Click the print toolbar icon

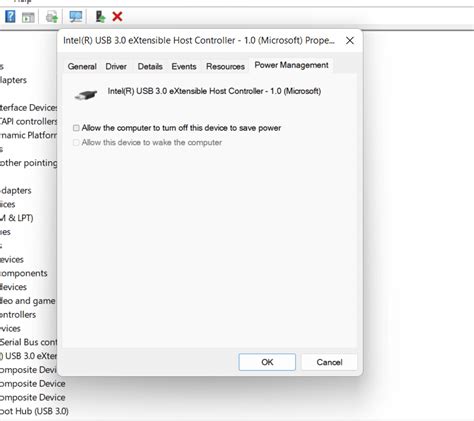pyautogui.click(x=52, y=17)
